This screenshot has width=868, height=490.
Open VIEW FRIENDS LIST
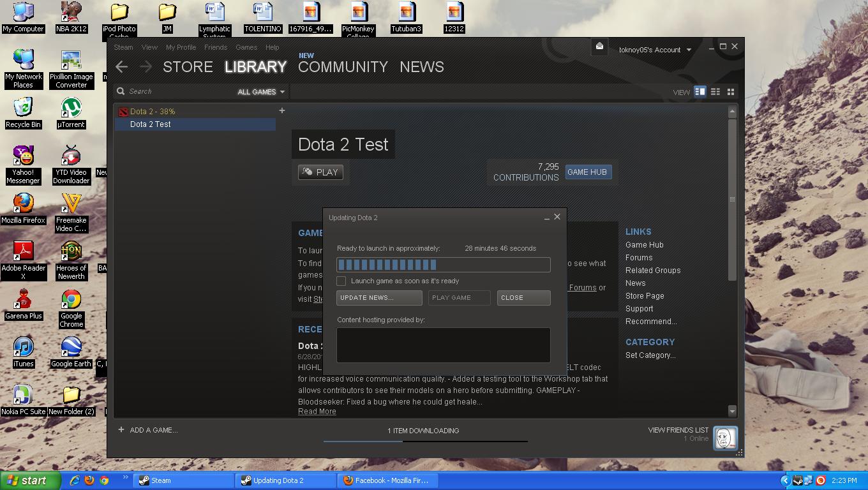coord(678,430)
